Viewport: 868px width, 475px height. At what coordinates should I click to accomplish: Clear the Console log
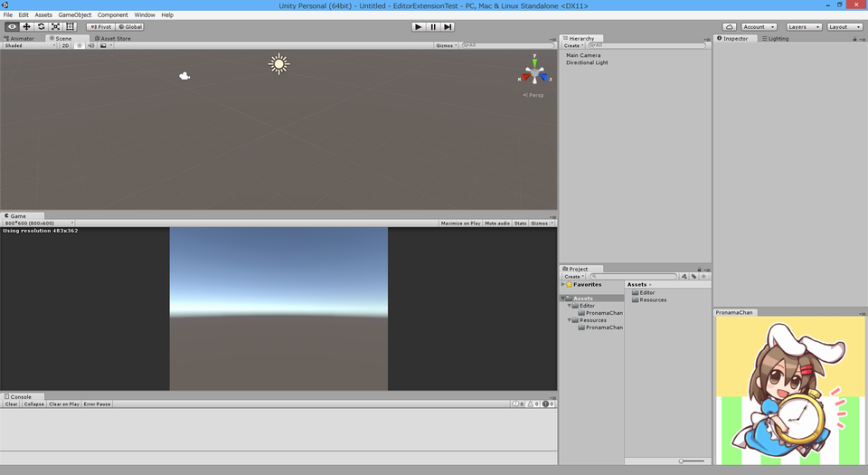click(x=11, y=404)
